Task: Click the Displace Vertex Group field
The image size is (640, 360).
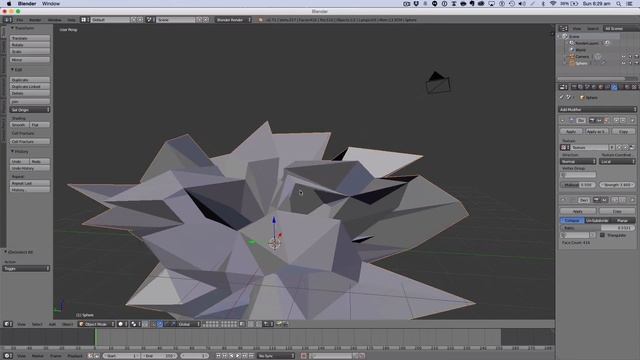Action: 578,175
